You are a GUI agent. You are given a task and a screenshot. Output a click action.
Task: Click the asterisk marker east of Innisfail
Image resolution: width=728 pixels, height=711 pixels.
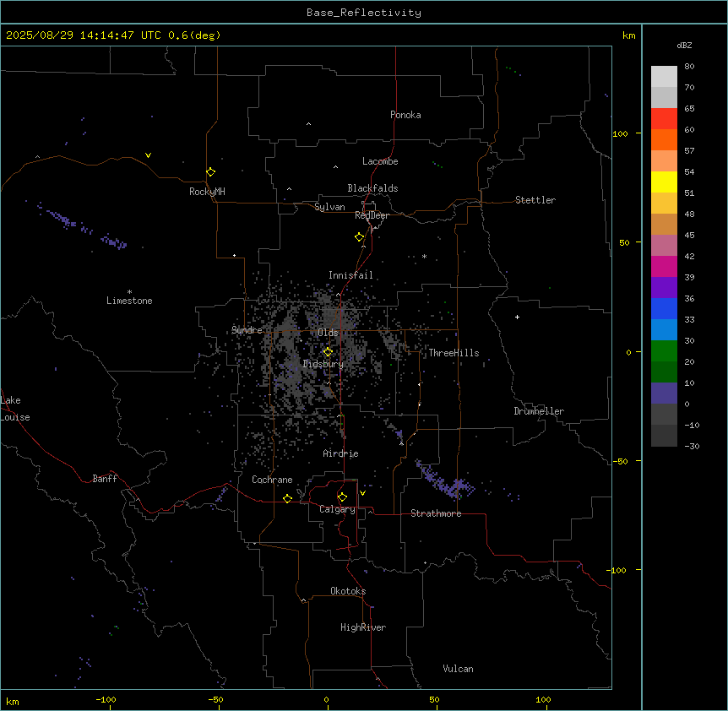424,256
